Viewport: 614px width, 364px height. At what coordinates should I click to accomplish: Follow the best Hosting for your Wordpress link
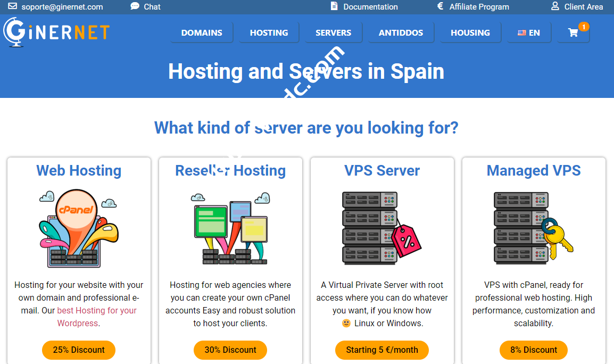click(x=97, y=317)
